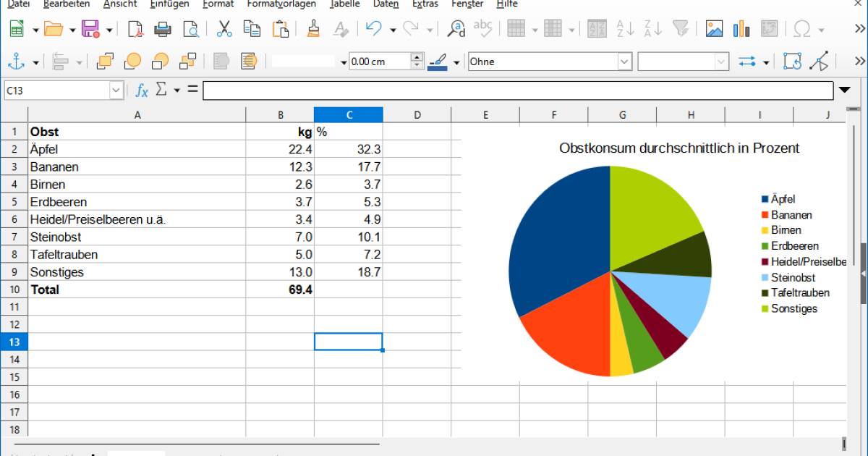Screen dimensions: 868x456
Task: Click the Copy icon
Action: [252, 29]
